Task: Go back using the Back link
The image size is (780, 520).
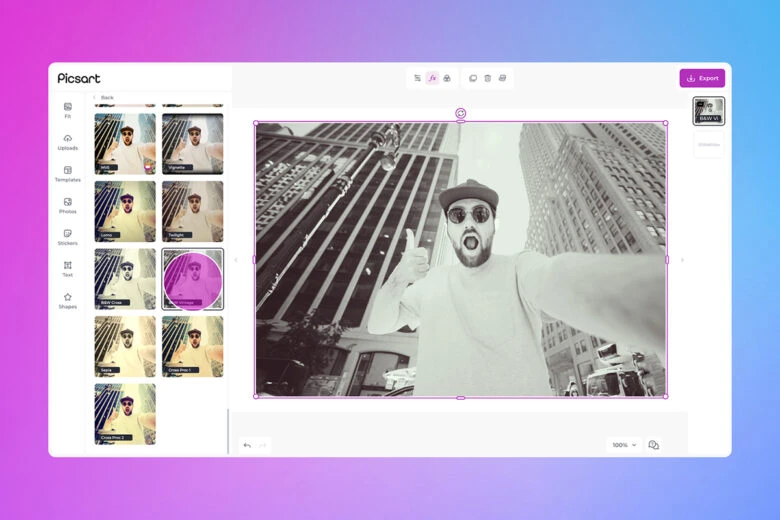Action: click(104, 97)
